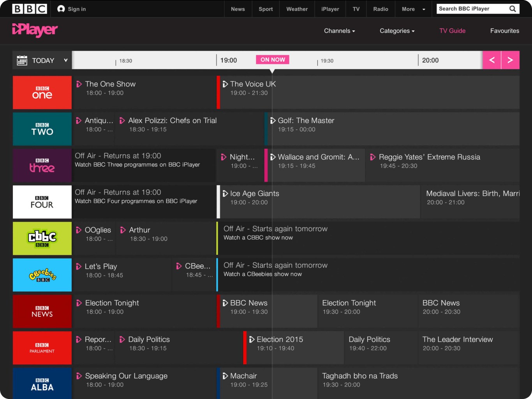Open the BBC Alba channel logo
This screenshot has width=532, height=399.
point(42,383)
